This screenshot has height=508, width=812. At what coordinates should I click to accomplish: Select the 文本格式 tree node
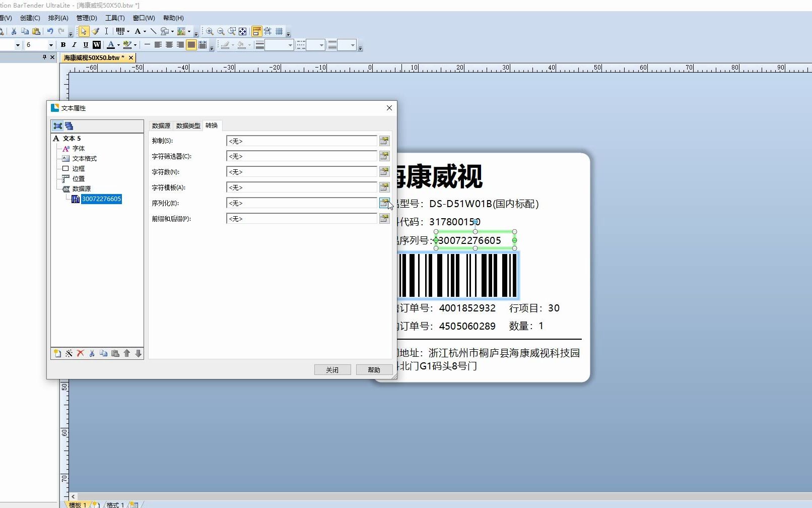85,158
